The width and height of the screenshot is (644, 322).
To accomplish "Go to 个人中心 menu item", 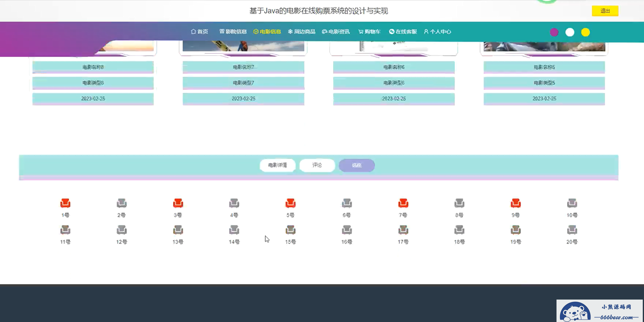I will (437, 32).
